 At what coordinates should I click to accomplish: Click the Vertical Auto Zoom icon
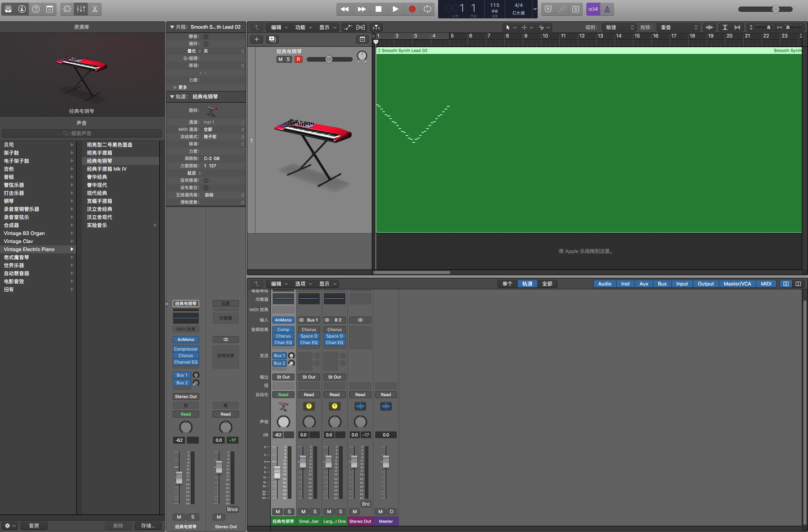coord(725,27)
